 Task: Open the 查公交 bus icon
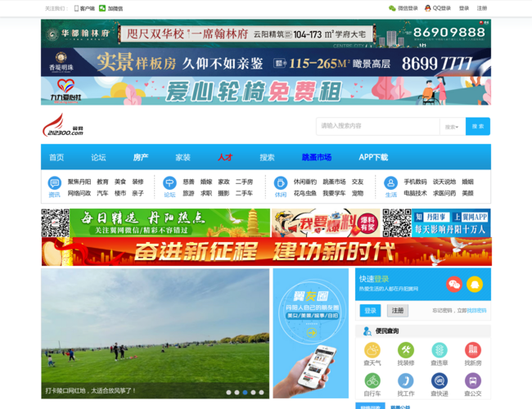(473, 381)
